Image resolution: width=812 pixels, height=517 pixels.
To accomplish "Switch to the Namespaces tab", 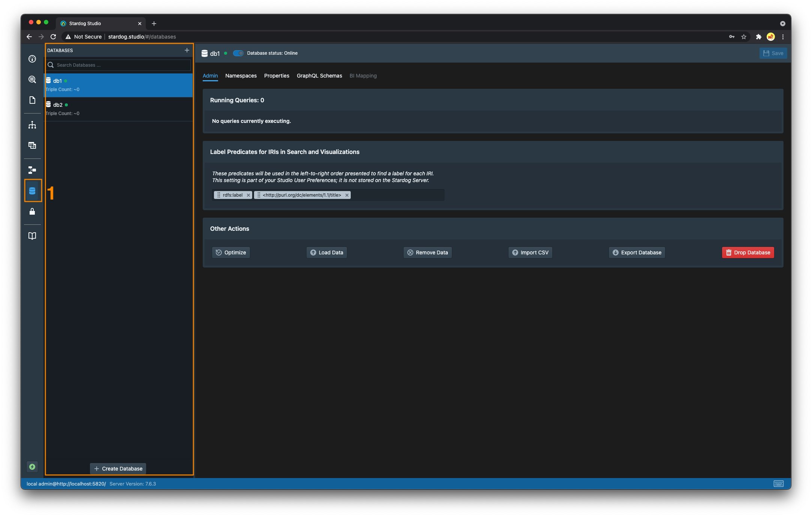I will [x=241, y=76].
